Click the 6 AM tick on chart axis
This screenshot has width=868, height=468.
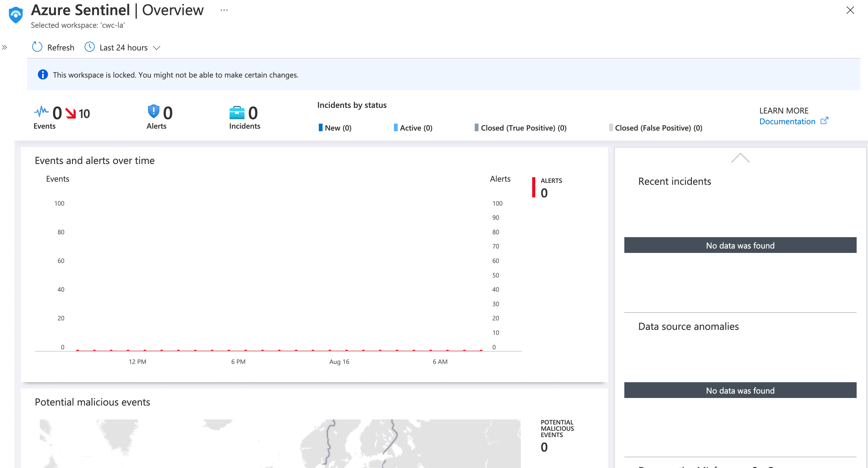coord(440,361)
